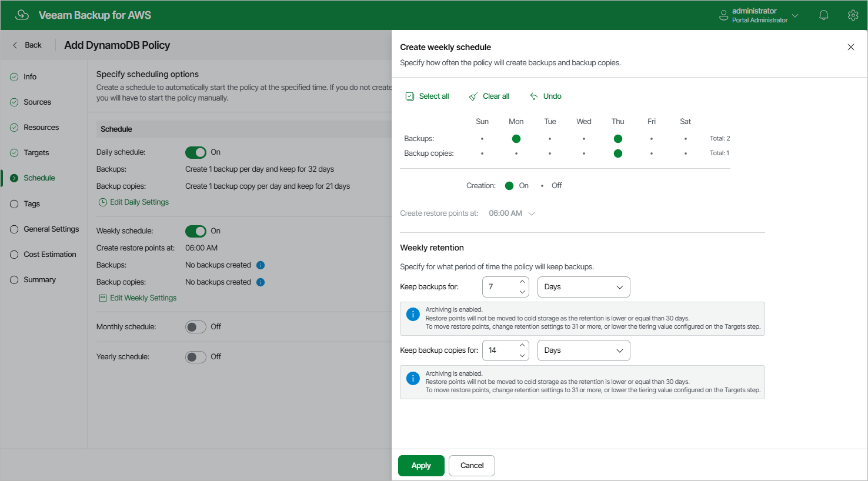Viewport: 868px width, 481px height.
Task: Click the Select all checklist icon
Action: point(410,96)
